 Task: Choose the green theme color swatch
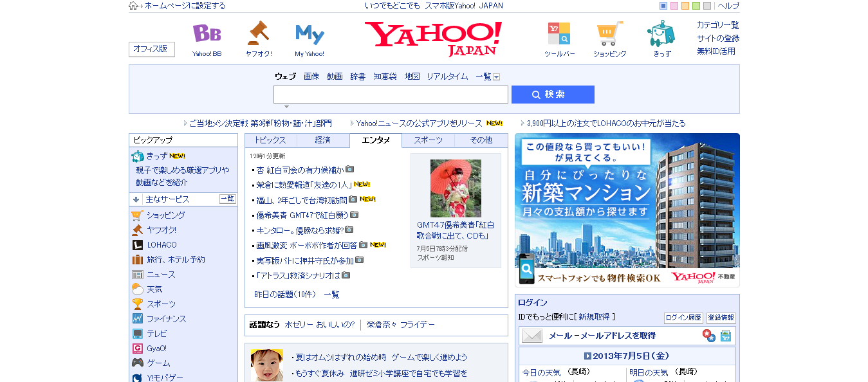pos(696,6)
